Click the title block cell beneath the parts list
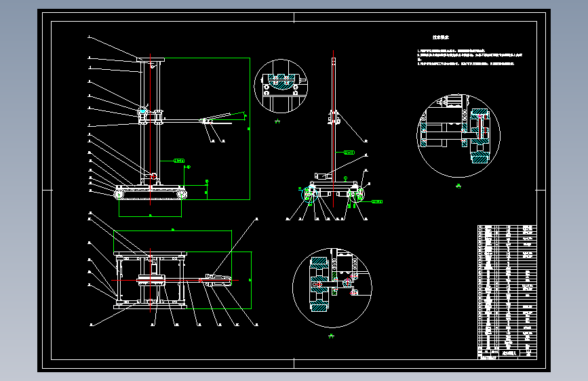 pyautogui.click(x=507, y=355)
